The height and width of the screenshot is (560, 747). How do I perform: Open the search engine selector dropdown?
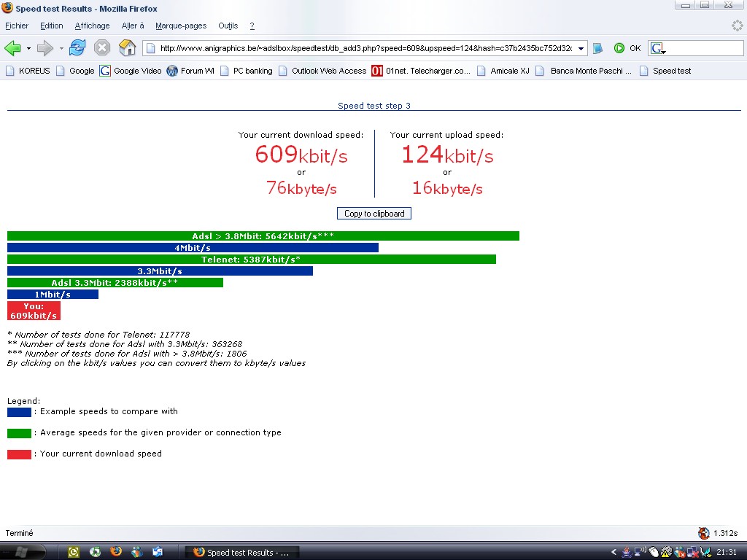point(658,49)
